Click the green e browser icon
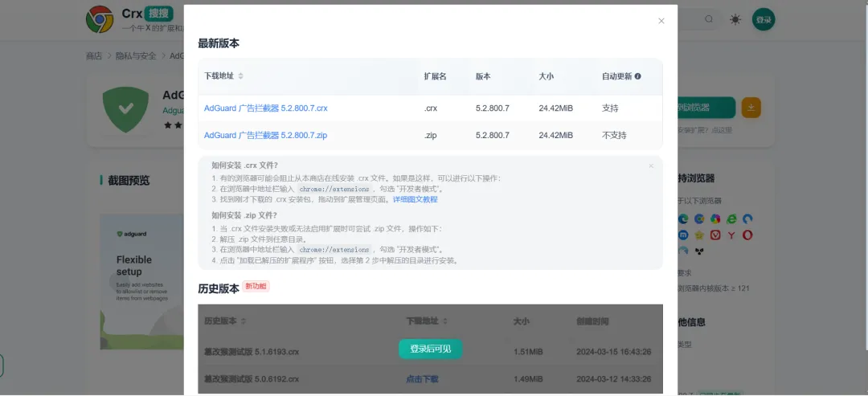The width and height of the screenshot is (868, 396). [x=731, y=219]
